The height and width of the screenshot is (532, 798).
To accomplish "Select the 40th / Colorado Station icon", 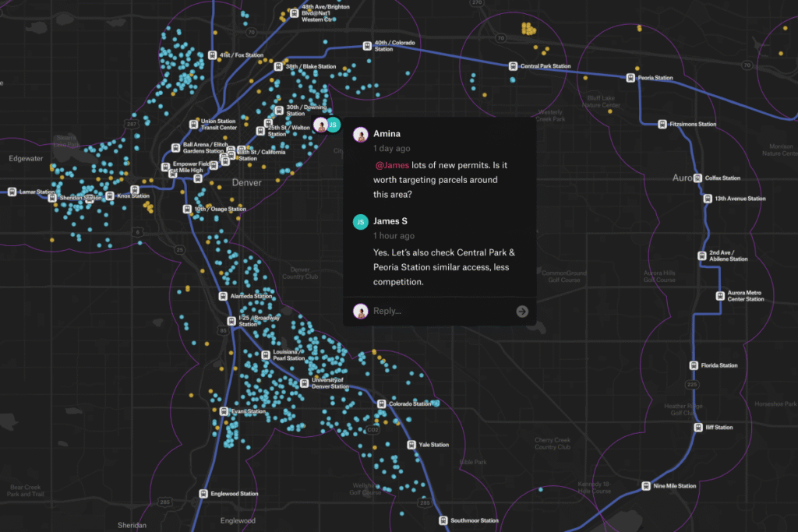I will point(367,46).
